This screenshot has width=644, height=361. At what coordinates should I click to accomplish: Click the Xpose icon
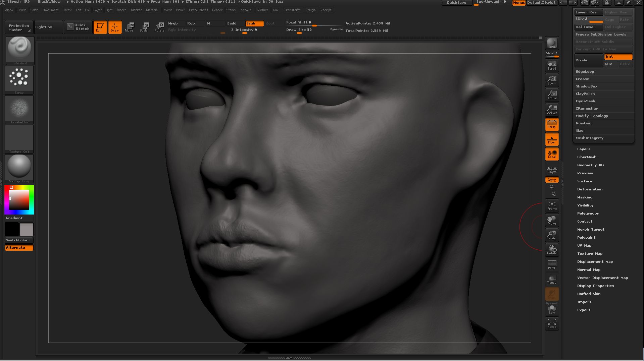coord(552,323)
